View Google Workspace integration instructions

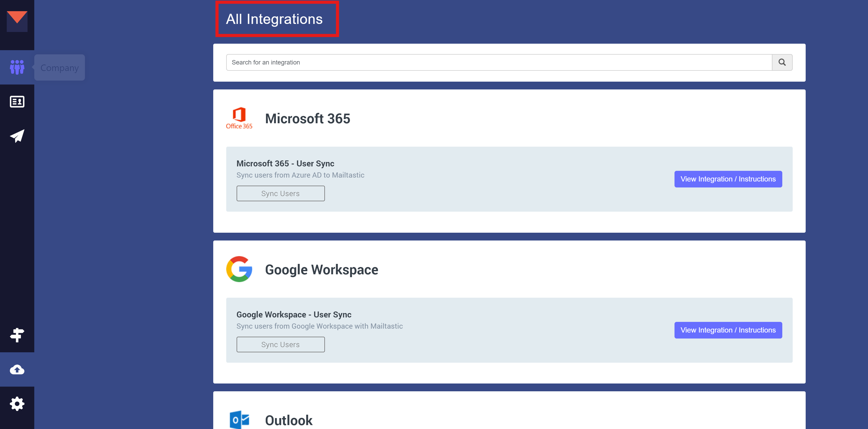[728, 330]
